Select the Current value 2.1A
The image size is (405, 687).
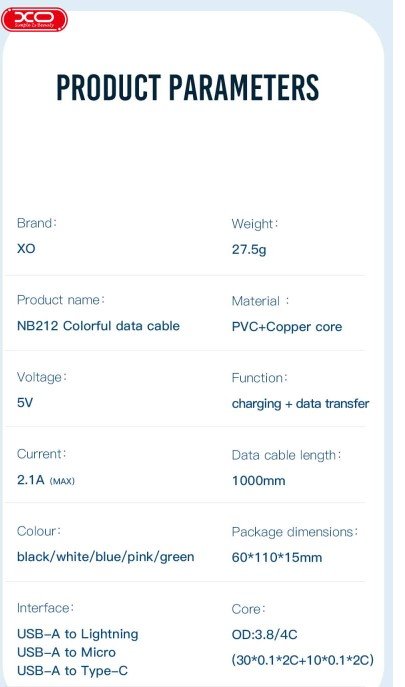pyautogui.click(x=31, y=480)
